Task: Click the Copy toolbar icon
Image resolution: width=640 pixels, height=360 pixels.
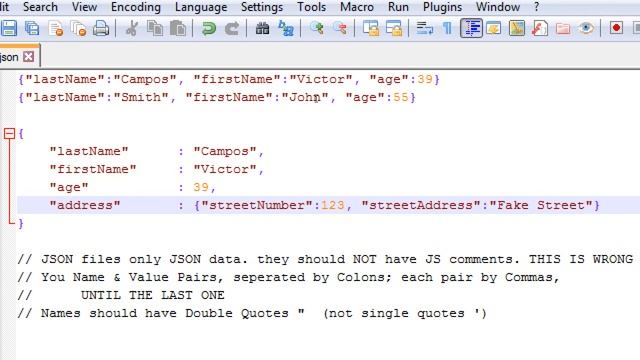Action: point(155,28)
